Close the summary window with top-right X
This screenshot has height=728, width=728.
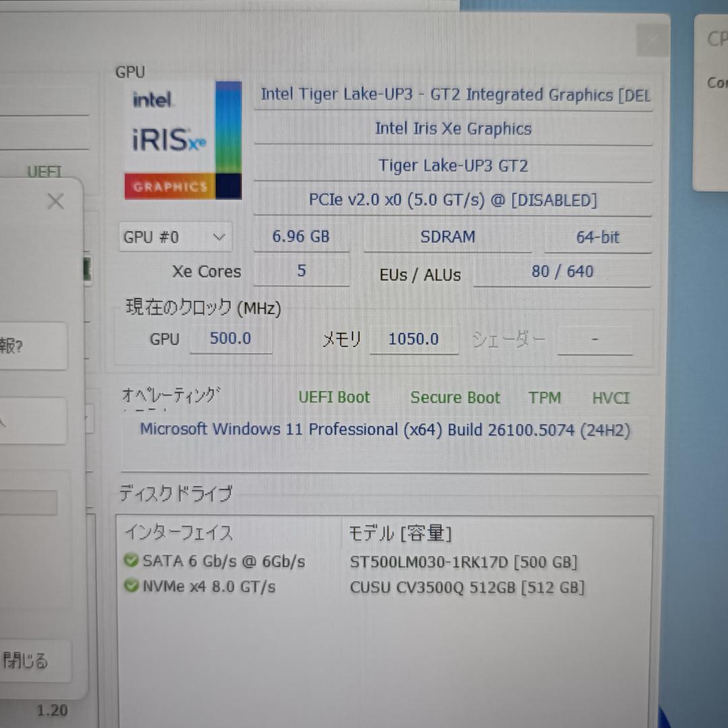653,40
